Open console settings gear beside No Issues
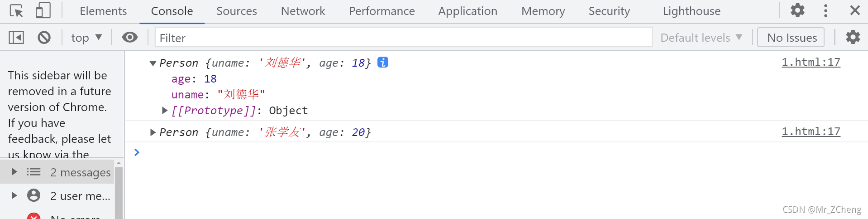The height and width of the screenshot is (219, 868). (853, 37)
